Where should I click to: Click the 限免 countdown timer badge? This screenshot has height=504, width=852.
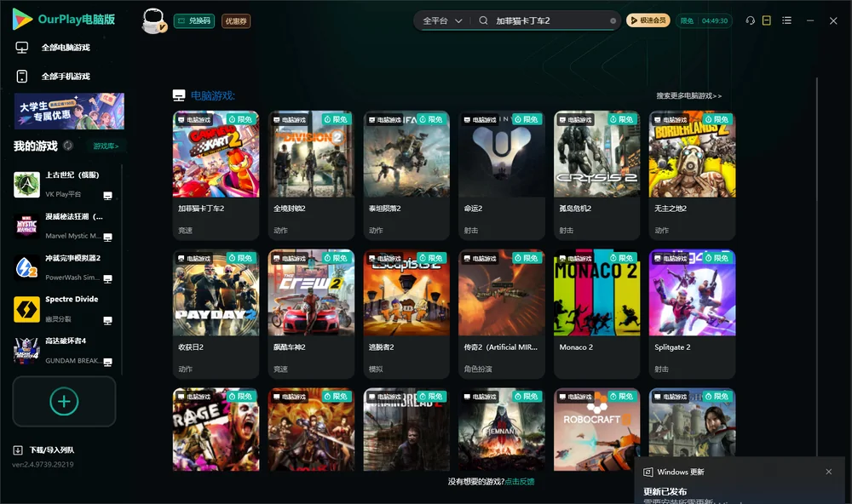click(x=705, y=20)
